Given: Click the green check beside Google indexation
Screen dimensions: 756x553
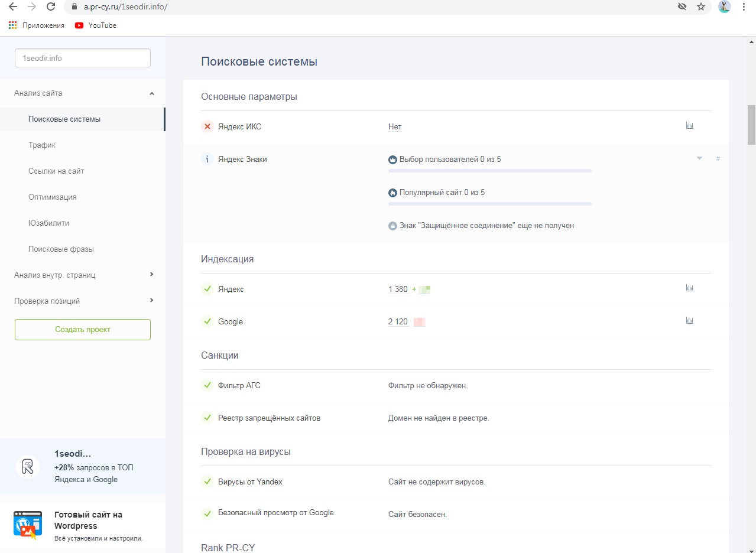Looking at the screenshot, I should pos(207,321).
